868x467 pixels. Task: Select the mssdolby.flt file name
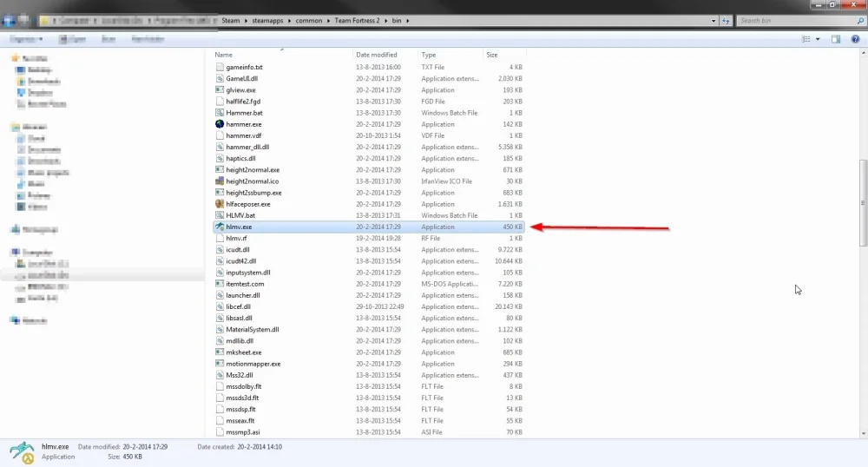tap(244, 386)
